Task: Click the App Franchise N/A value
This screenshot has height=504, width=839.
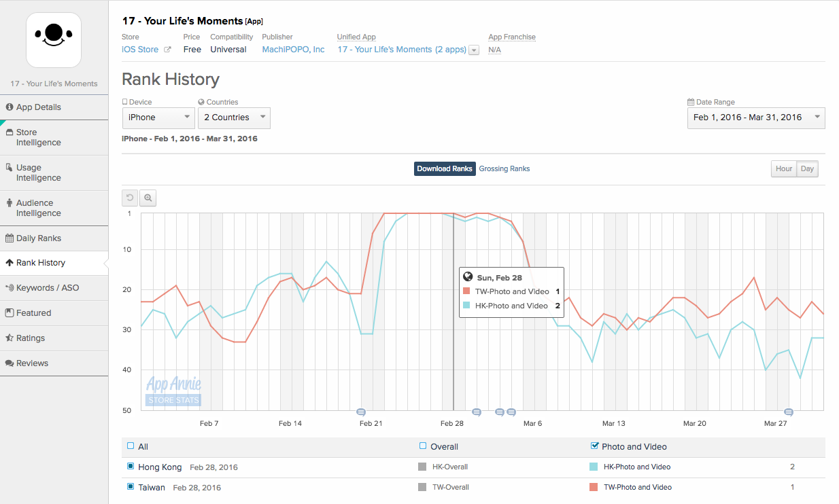Action: (x=494, y=50)
